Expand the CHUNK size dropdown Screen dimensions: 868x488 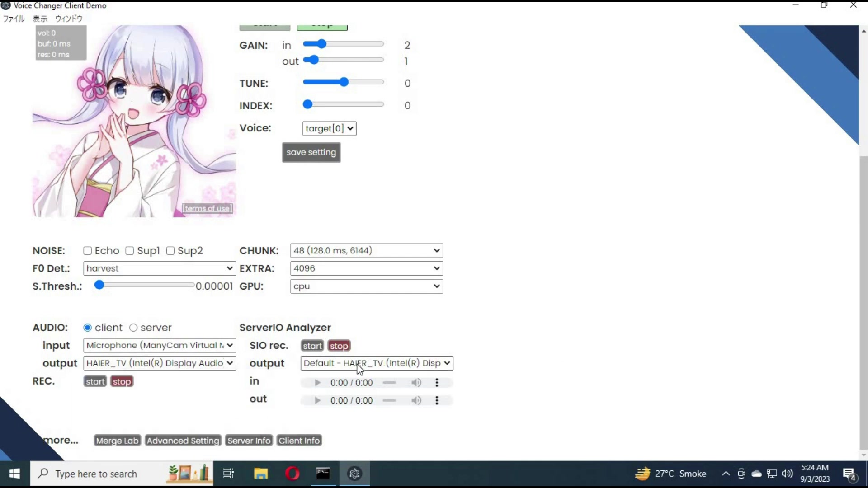(x=366, y=251)
